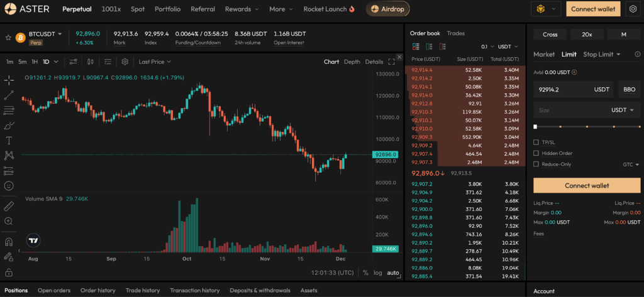Select the zoom in tool

click(x=9, y=221)
